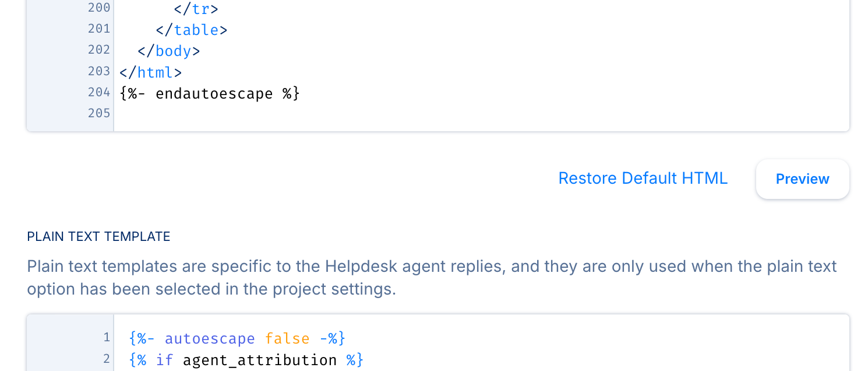Place cursor on the closing tr tag

click(x=196, y=9)
